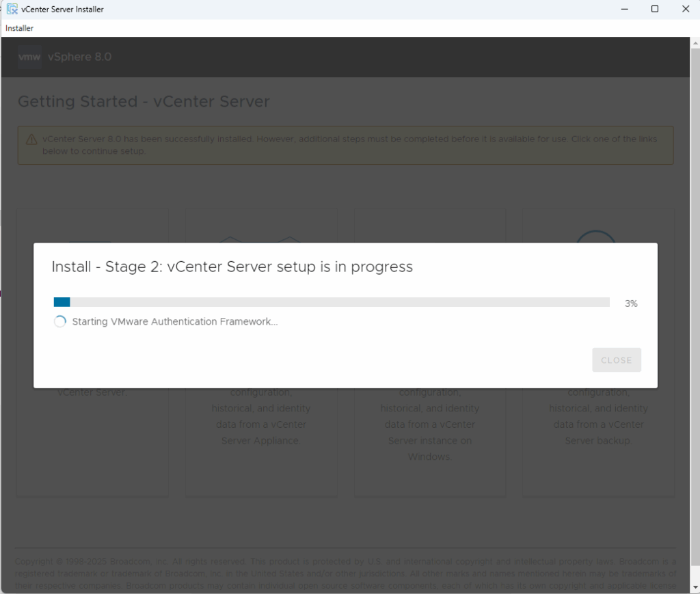Click the vSphere 8.0 header text
The image size is (700, 594).
click(x=79, y=57)
